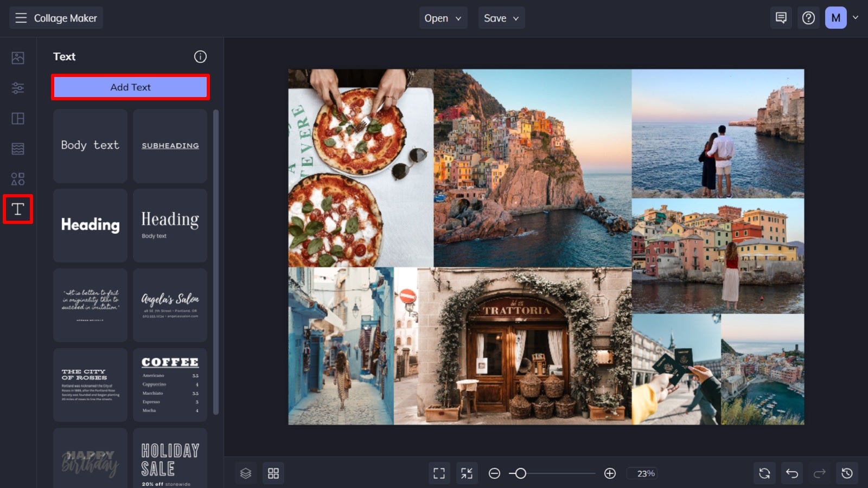The width and height of the screenshot is (868, 488).
Task: Open the hamburger menu next to Collage Maker
Action: point(21,17)
